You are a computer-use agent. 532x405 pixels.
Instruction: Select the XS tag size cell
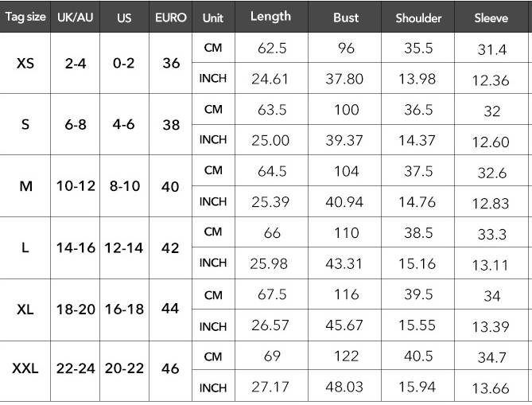pos(25,63)
